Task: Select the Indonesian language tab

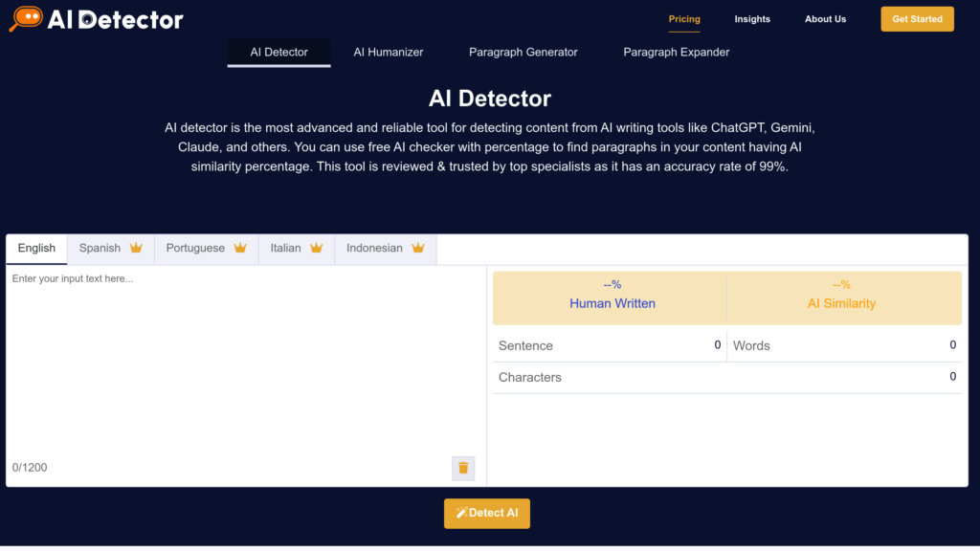Action: tap(376, 248)
